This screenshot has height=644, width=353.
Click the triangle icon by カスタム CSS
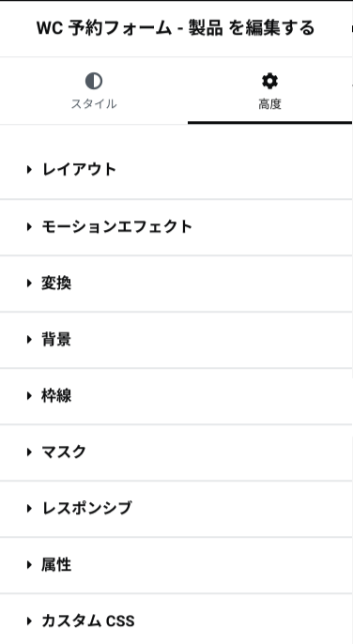[x=29, y=621]
